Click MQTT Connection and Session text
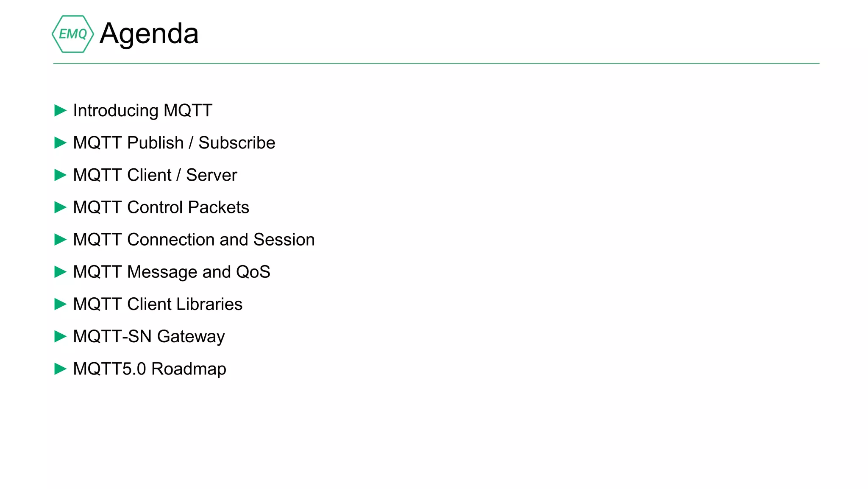The height and width of the screenshot is (489, 868). click(x=194, y=240)
